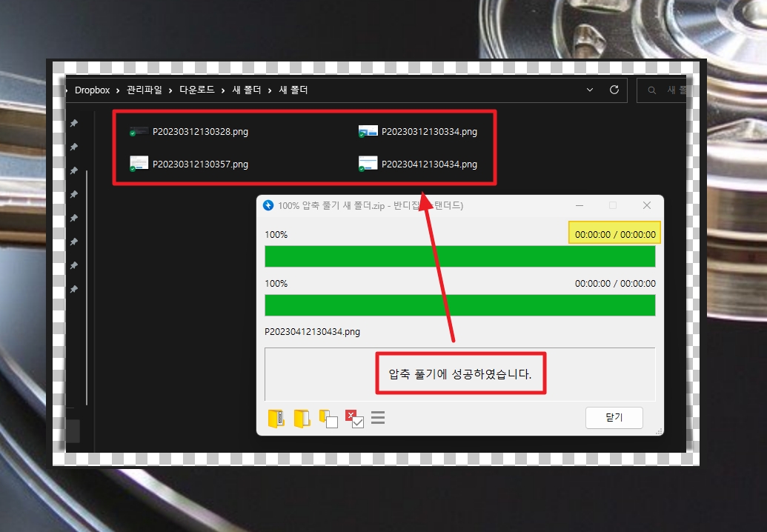
Task: Click thumbnail of P20230412130434.png
Action: point(368,163)
